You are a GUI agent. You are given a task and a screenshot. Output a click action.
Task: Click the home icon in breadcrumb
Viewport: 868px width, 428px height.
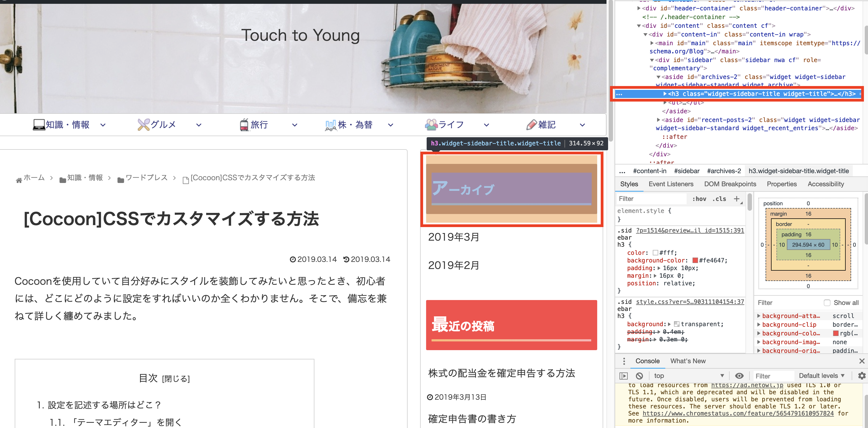click(19, 181)
